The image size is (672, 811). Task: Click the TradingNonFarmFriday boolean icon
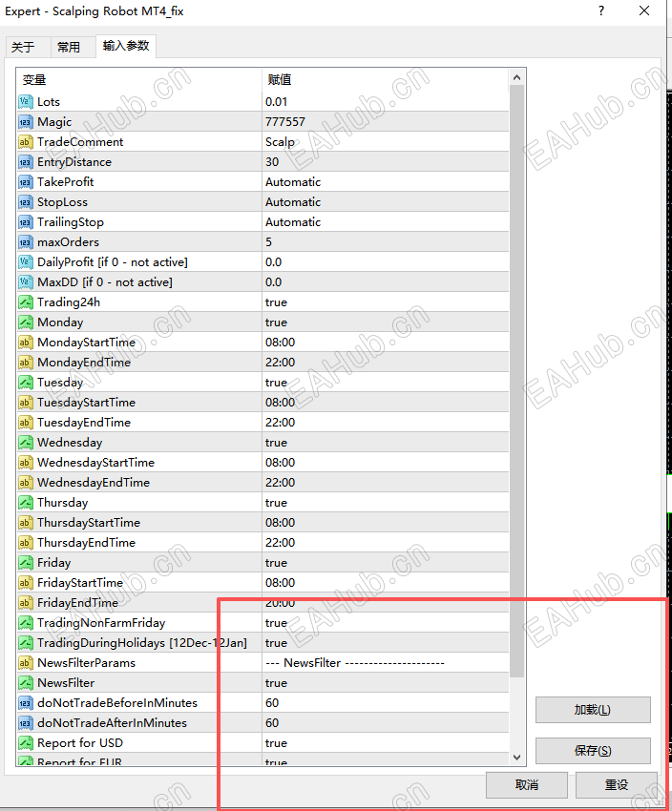click(x=26, y=623)
